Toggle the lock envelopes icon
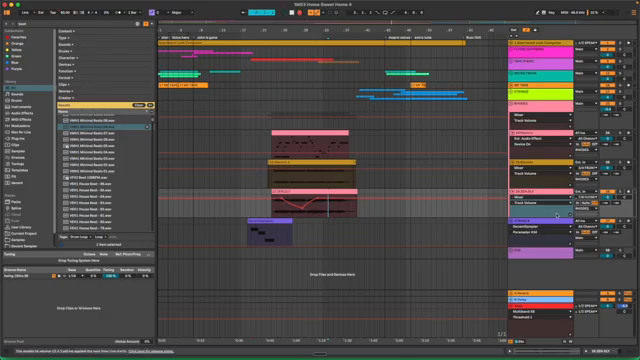The width and height of the screenshot is (640, 360). [535, 30]
